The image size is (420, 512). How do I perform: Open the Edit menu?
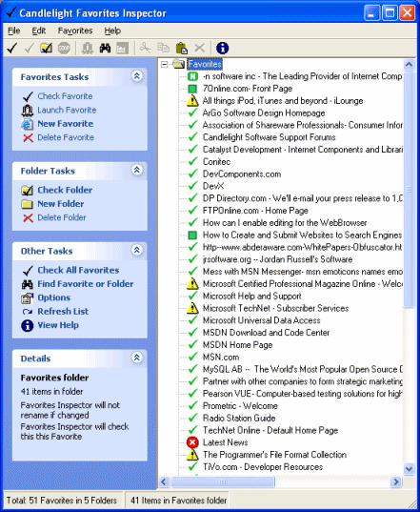tap(39, 31)
